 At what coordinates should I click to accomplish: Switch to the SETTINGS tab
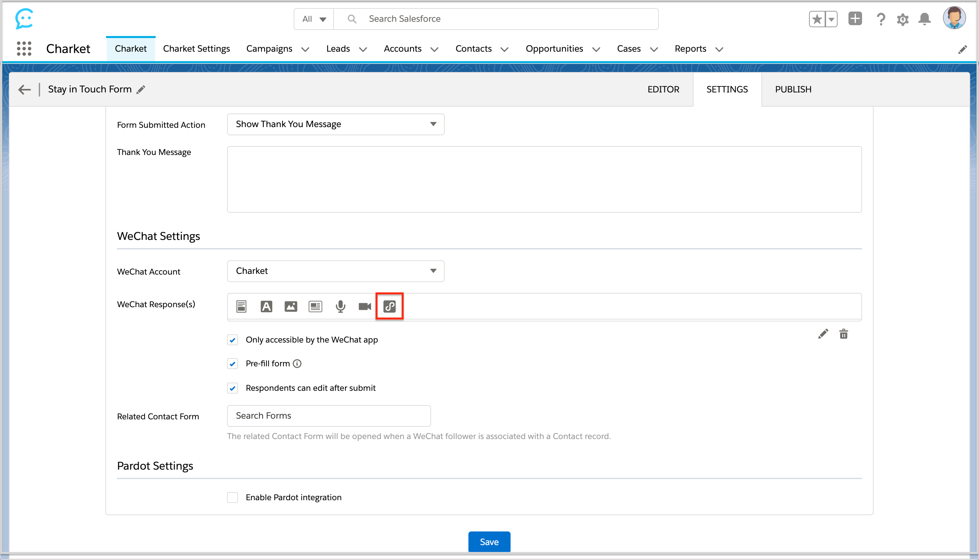(727, 90)
